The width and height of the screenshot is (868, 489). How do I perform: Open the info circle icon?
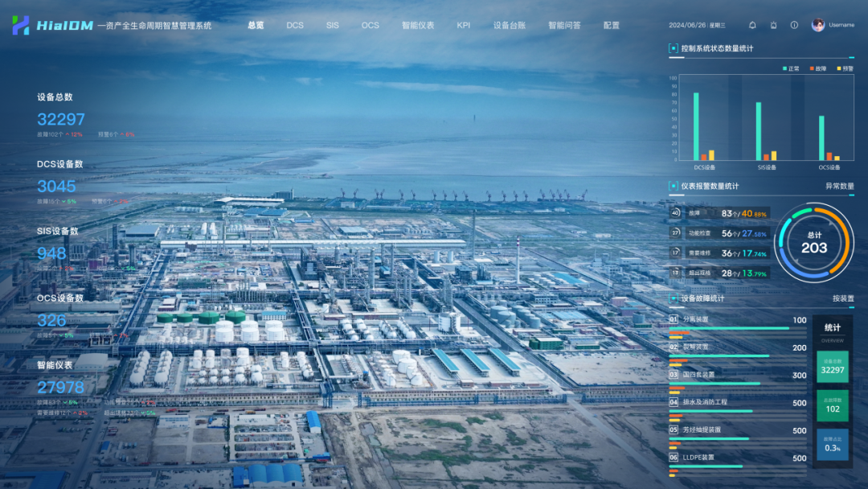[794, 25]
